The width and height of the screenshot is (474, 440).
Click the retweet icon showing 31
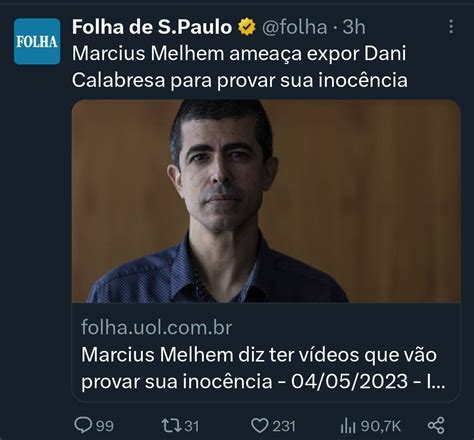pyautogui.click(x=171, y=426)
